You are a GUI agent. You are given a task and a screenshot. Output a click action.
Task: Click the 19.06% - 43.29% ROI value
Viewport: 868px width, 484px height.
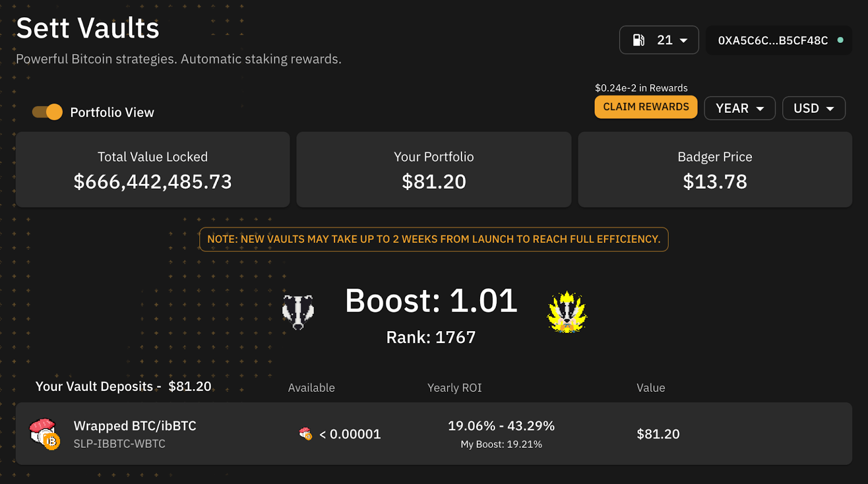[x=501, y=426]
